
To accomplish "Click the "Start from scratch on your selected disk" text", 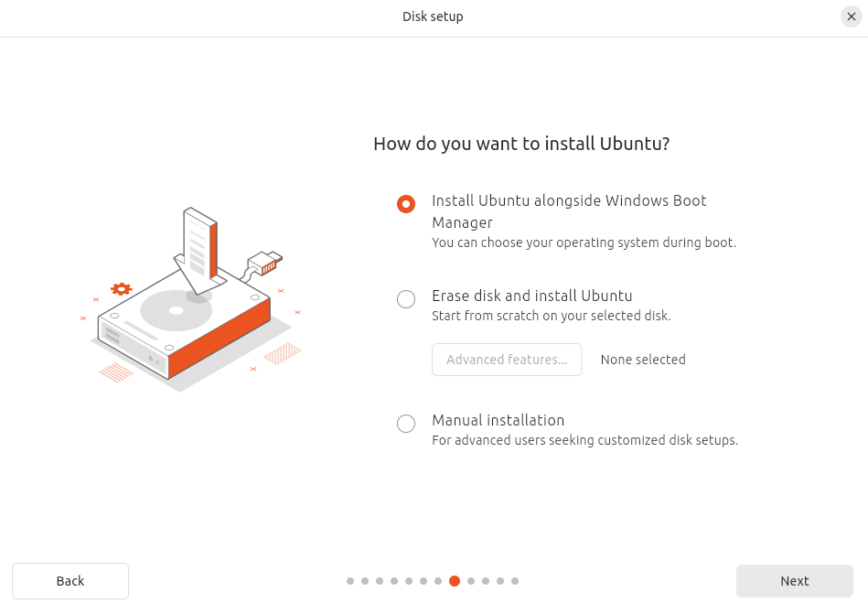I will point(552,316).
